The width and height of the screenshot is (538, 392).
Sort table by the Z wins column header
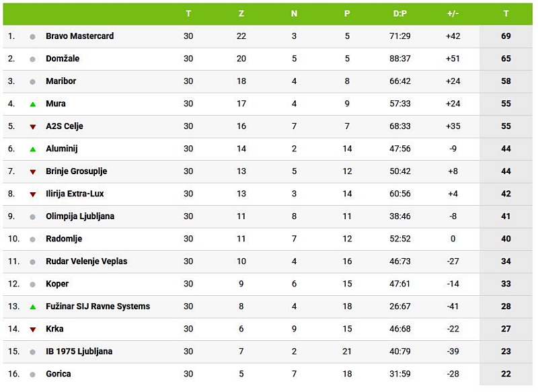pyautogui.click(x=241, y=13)
